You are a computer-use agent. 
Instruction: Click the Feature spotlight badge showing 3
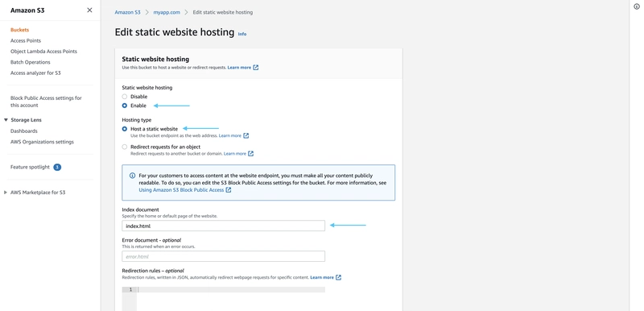coord(57,168)
